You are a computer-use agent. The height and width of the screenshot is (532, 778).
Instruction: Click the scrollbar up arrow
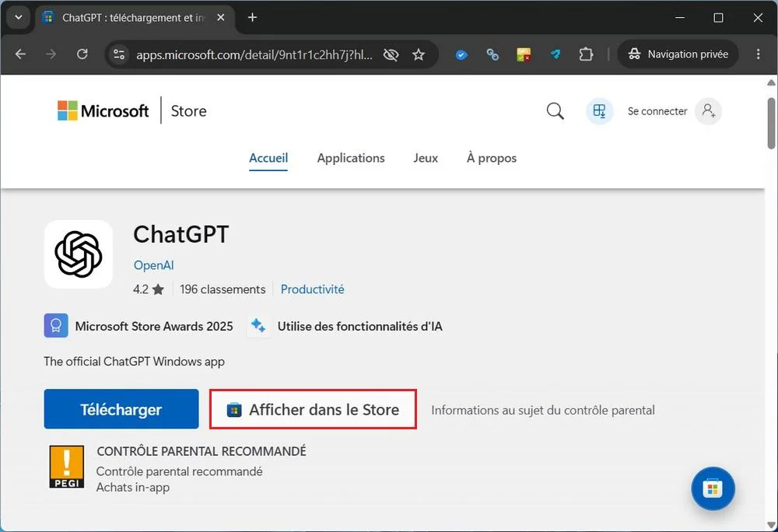(x=771, y=82)
